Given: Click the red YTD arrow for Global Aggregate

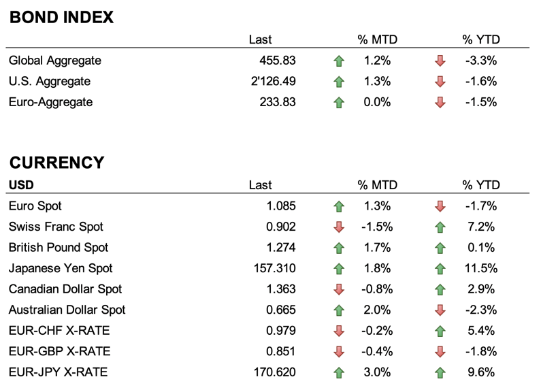Looking at the screenshot, I should 440,61.
